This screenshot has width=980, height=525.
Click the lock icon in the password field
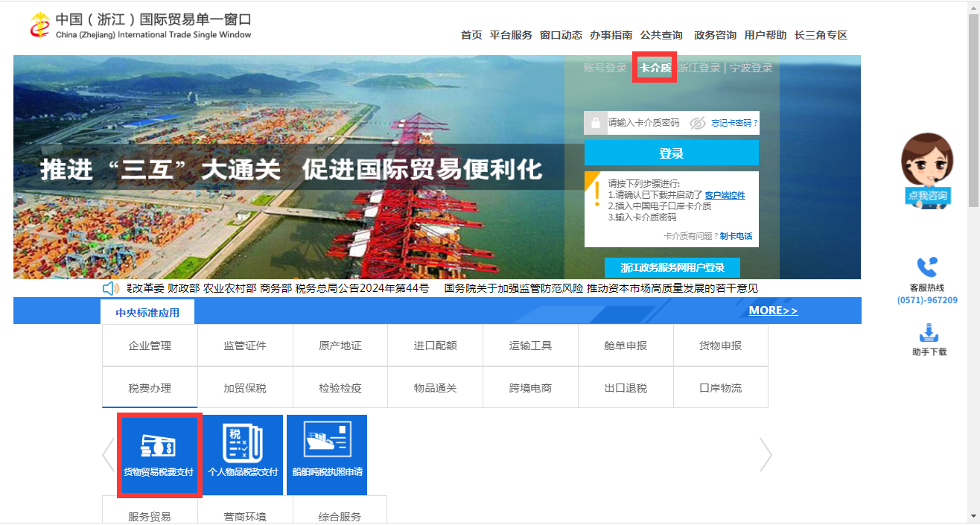tap(596, 123)
